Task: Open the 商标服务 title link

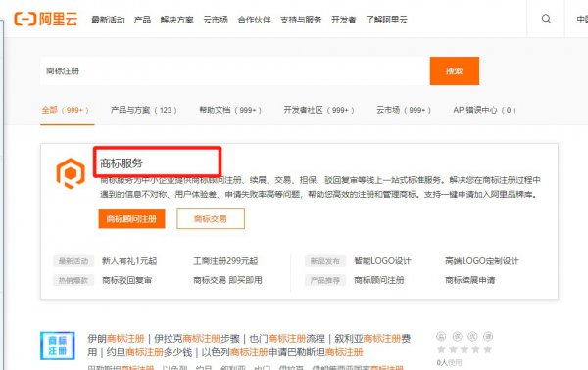Action: [x=122, y=162]
